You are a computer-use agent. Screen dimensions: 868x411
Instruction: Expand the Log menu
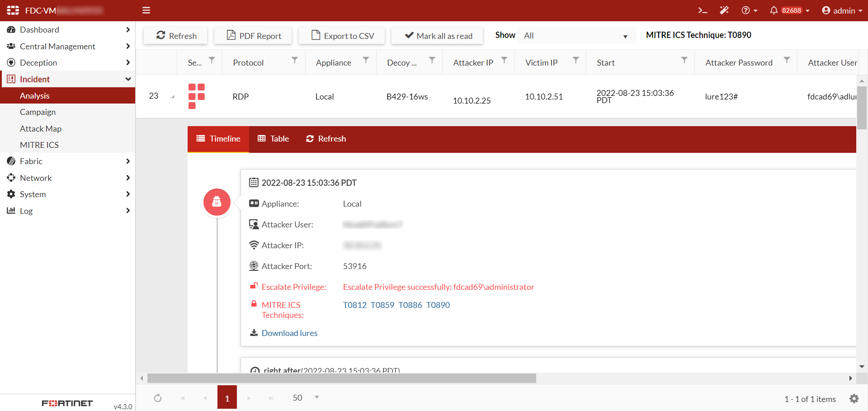68,211
